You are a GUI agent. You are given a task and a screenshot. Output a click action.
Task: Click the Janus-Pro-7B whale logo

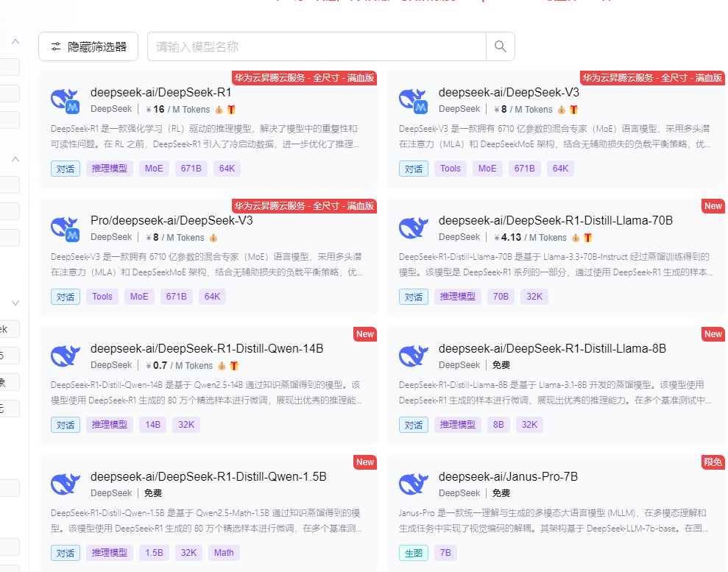tap(413, 484)
